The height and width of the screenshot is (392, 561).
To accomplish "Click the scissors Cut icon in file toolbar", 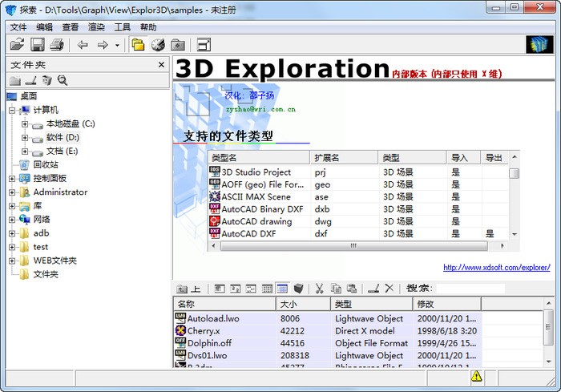I will pyautogui.click(x=319, y=288).
